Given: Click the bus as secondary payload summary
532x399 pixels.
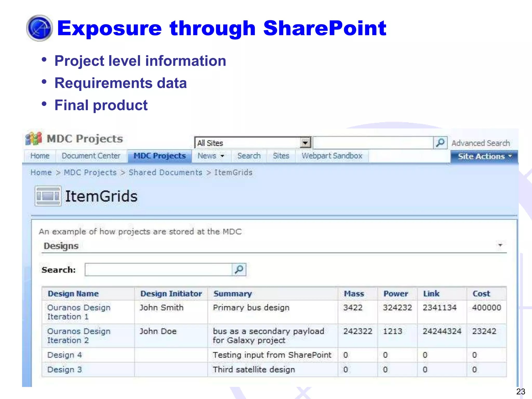Looking at the screenshot, I should pos(269,336).
